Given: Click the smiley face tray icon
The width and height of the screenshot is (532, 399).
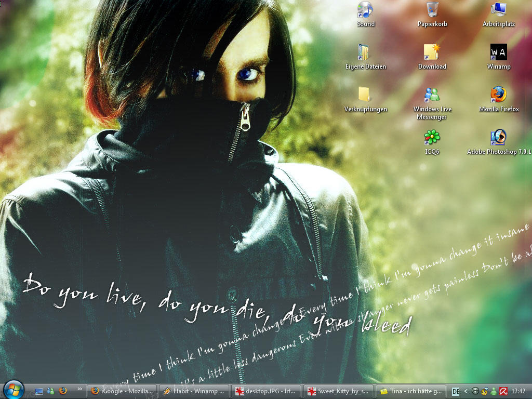Looking at the screenshot, I should pyautogui.click(x=485, y=391).
